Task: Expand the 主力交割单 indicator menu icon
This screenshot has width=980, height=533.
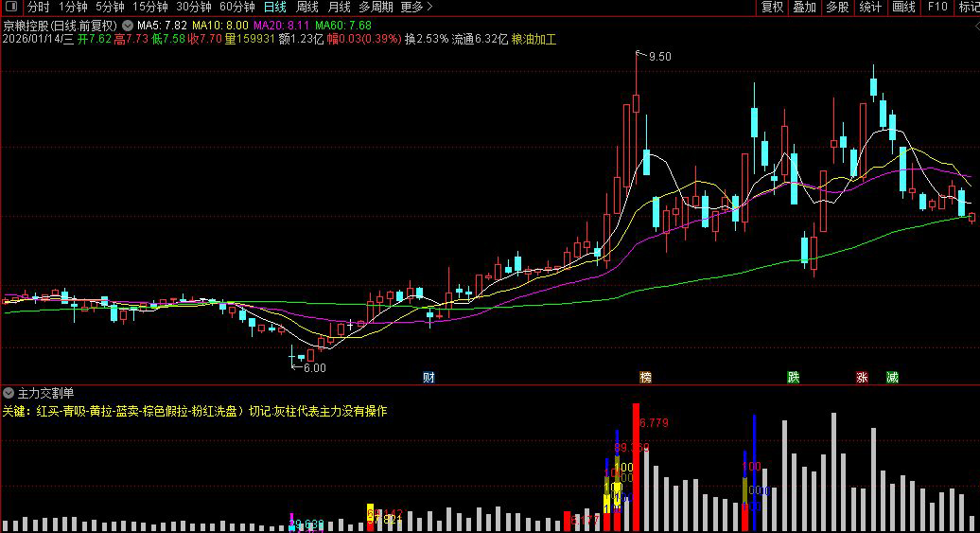Action: pos(9,393)
